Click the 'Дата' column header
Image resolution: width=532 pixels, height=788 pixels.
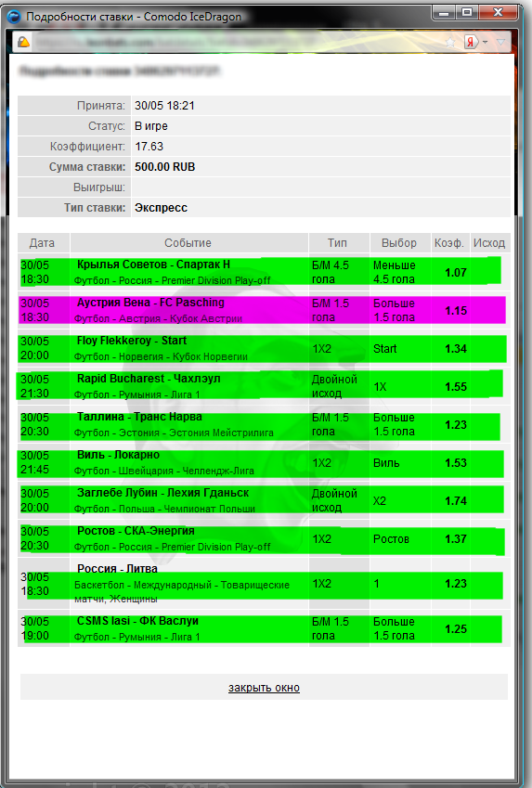point(42,243)
